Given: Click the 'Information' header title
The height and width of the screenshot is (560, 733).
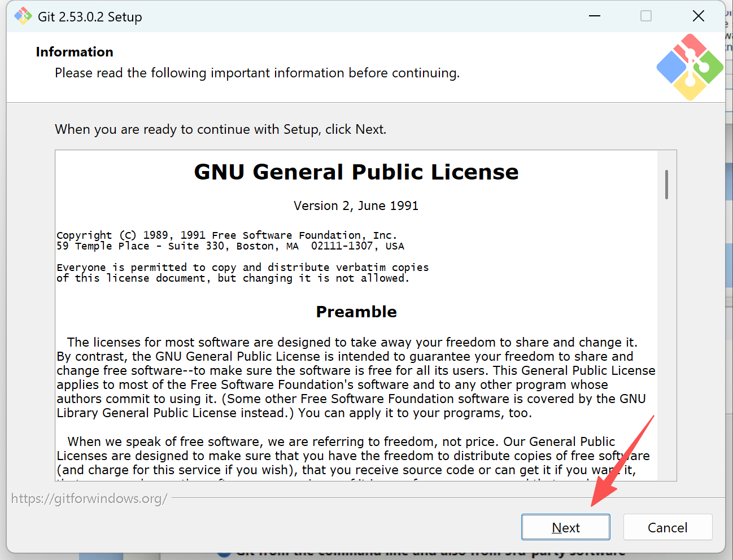Looking at the screenshot, I should pyautogui.click(x=75, y=52).
